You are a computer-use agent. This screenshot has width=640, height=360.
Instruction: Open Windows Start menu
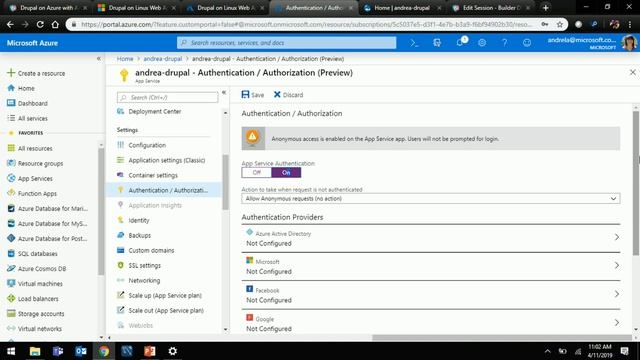pyautogui.click(x=11, y=351)
